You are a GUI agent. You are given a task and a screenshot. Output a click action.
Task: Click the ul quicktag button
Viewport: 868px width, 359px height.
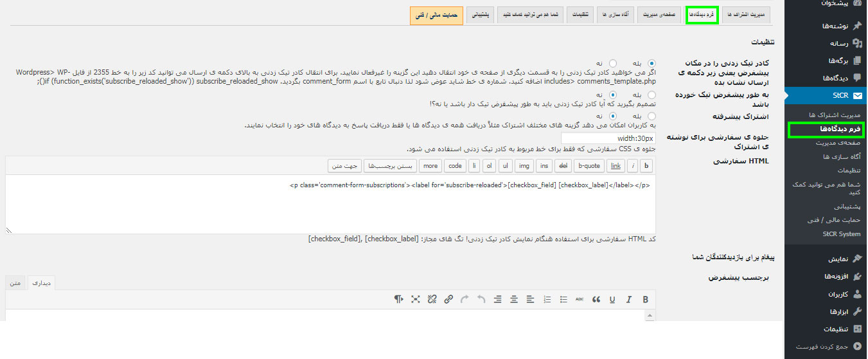coord(506,165)
